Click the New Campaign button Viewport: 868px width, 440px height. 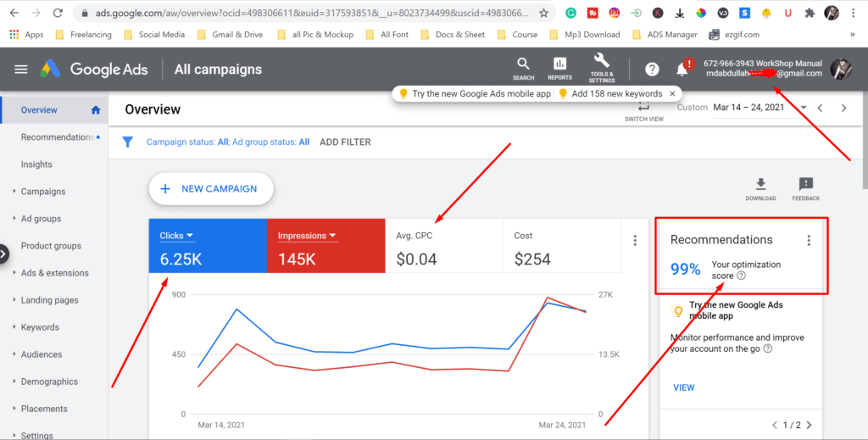(x=211, y=189)
